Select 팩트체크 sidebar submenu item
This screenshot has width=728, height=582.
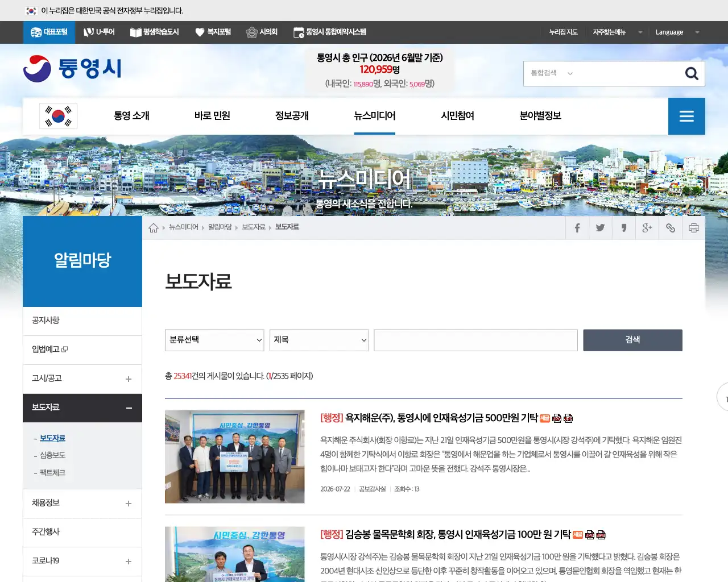pos(52,473)
